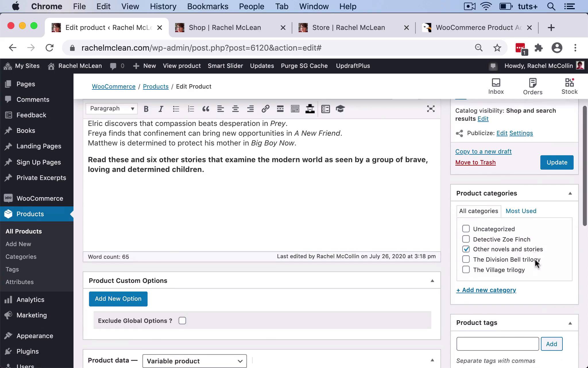Collapse the Product categories panel
This screenshot has height=368, width=588.
click(x=570, y=193)
